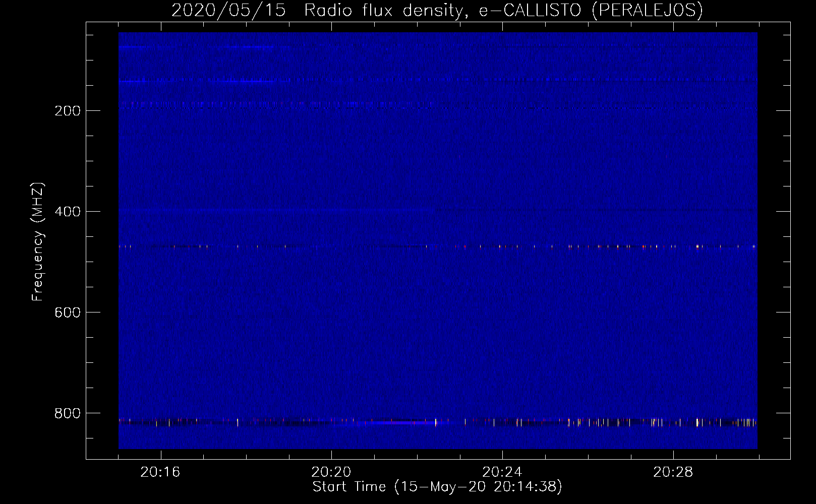
Task: Click the 600 frequency tick label
Action: [x=68, y=312]
